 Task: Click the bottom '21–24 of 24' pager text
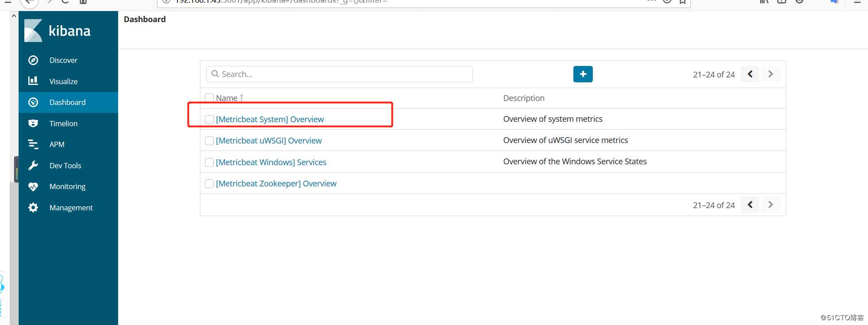point(714,205)
